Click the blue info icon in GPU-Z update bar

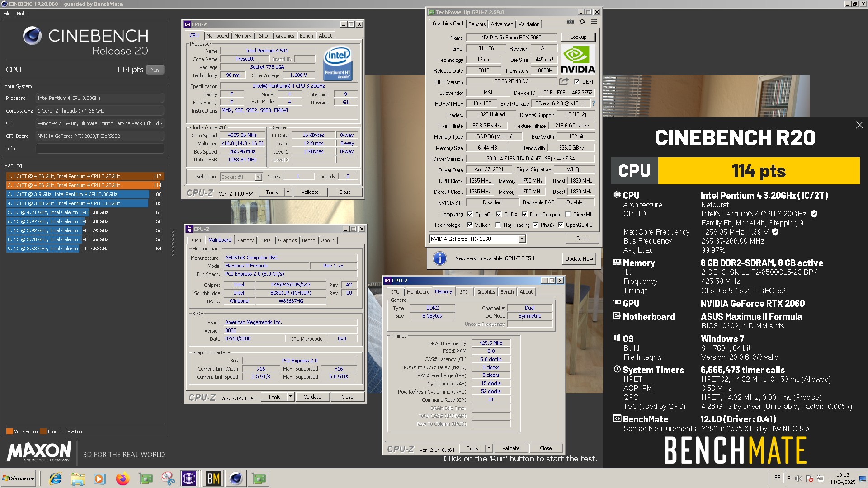point(440,258)
